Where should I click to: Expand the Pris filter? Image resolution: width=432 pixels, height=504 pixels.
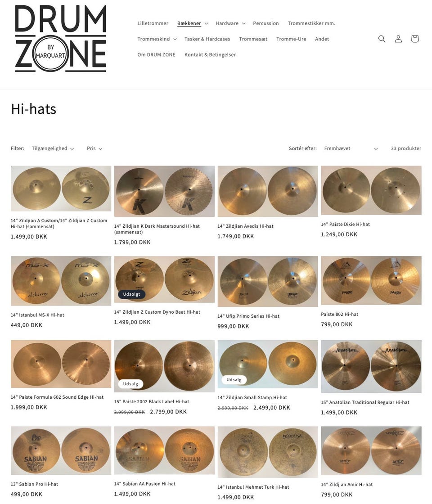(94, 148)
